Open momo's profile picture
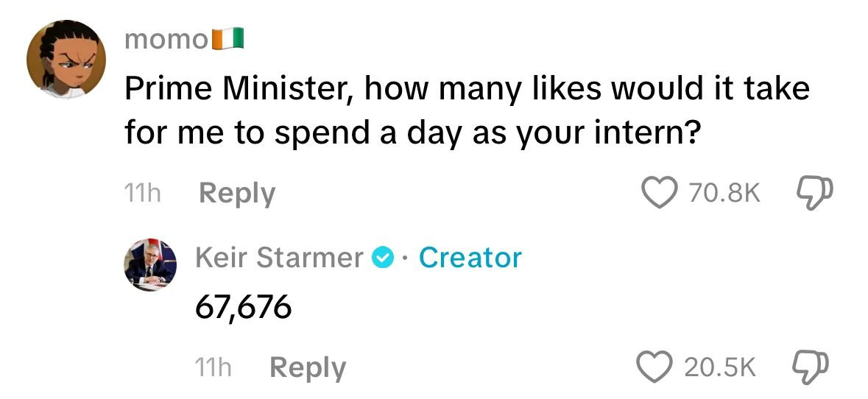The width and height of the screenshot is (868, 399). coord(66,60)
